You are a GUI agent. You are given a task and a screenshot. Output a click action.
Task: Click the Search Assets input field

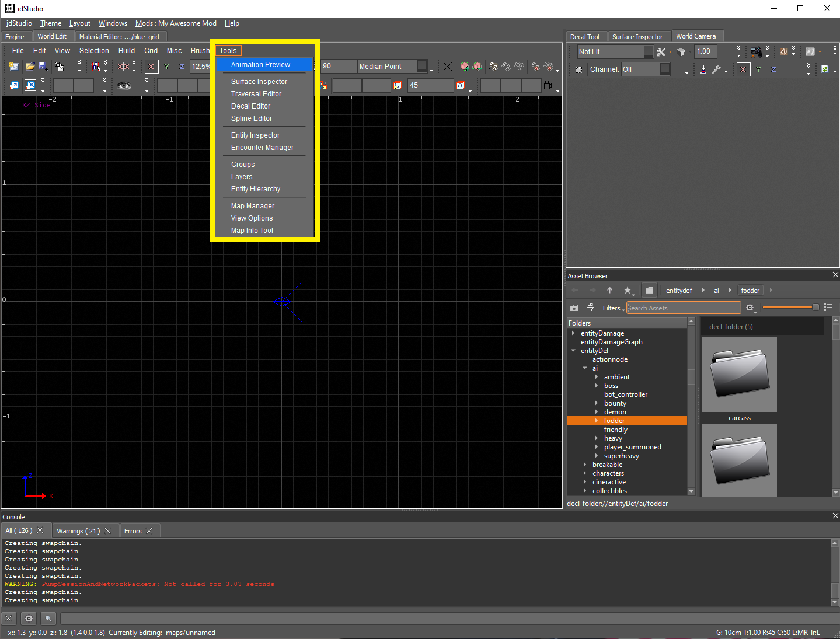click(684, 308)
